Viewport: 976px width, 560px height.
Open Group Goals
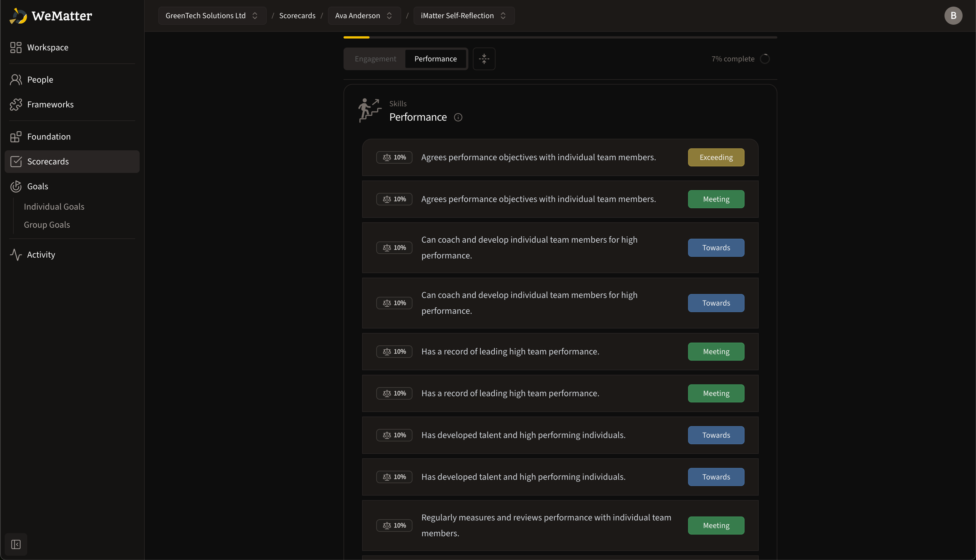click(x=47, y=225)
